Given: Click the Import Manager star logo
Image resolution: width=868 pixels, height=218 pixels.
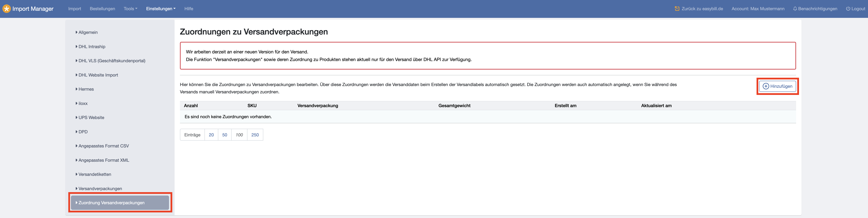Looking at the screenshot, I should [6, 9].
